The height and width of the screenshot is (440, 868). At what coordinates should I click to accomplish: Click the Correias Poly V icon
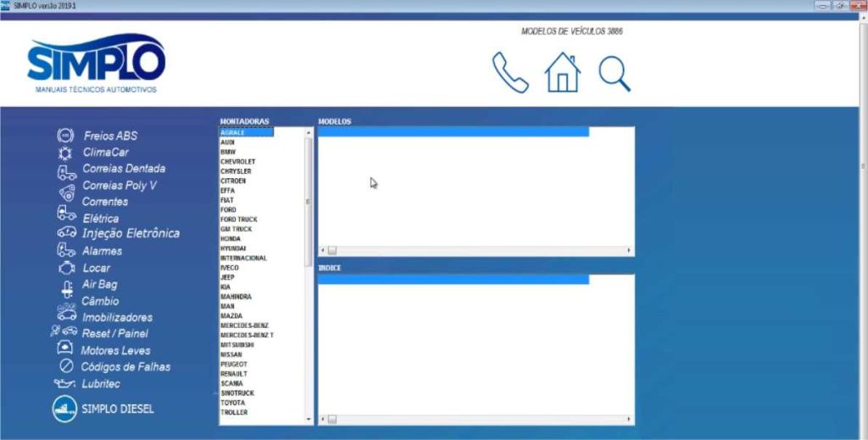click(x=67, y=192)
